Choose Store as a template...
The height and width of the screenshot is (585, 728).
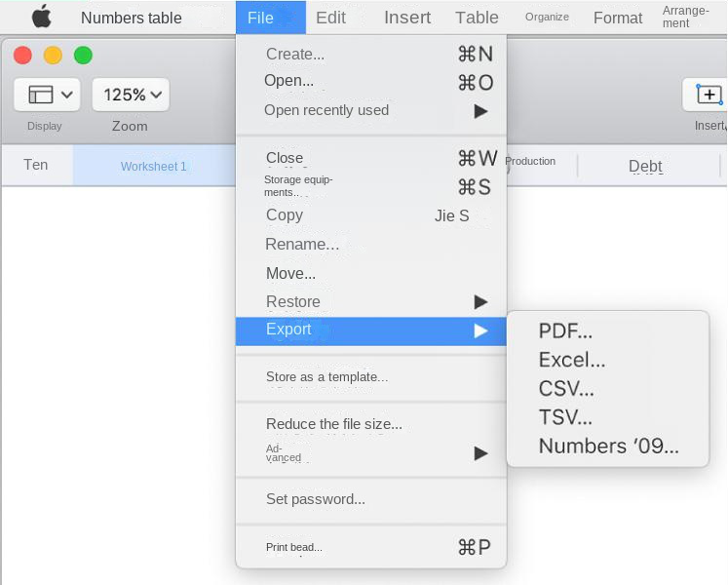(x=371, y=376)
